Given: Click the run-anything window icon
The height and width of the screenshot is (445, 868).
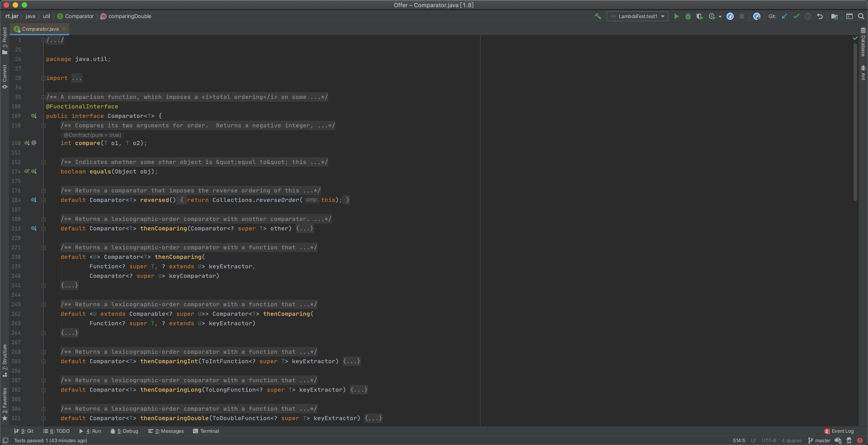Looking at the screenshot, I should [x=849, y=16].
